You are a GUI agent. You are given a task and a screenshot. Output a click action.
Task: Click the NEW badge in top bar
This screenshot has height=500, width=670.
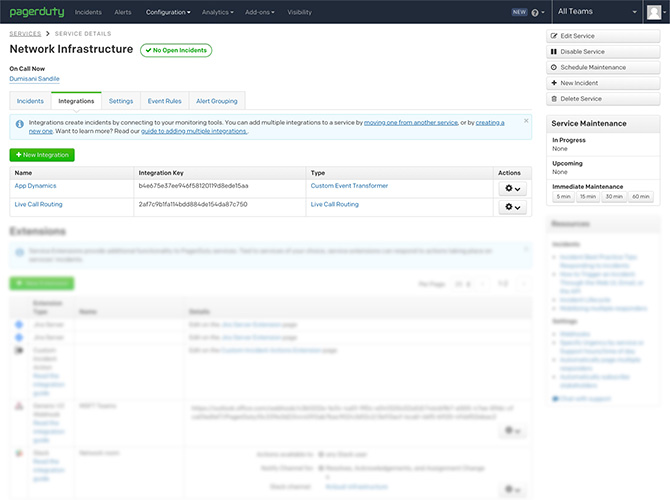point(519,12)
